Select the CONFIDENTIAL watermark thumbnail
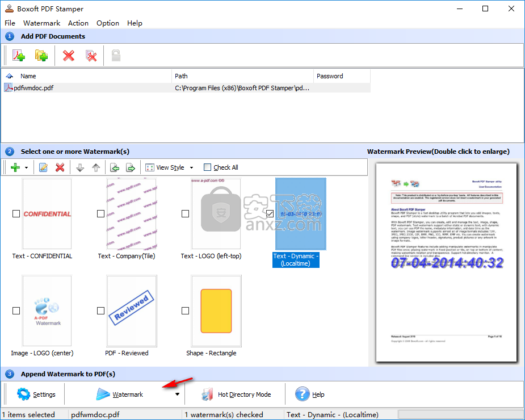This screenshot has width=525, height=420. [x=47, y=213]
